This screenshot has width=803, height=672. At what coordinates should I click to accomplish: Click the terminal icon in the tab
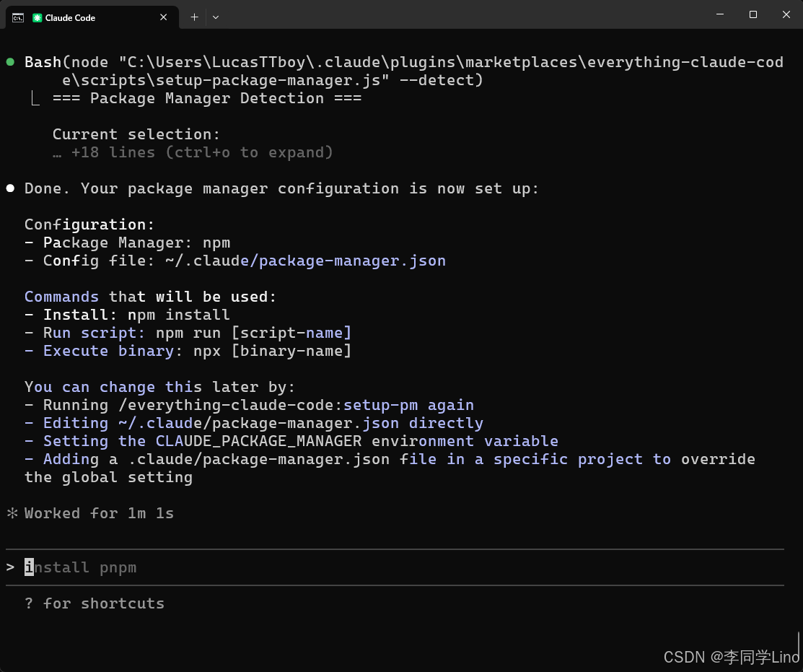click(18, 17)
